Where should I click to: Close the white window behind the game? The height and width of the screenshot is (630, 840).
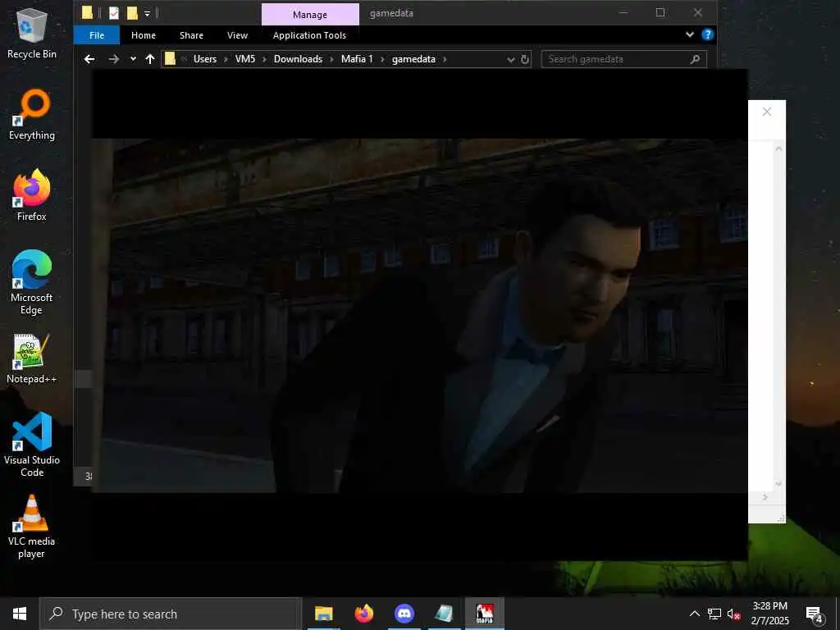point(767,112)
